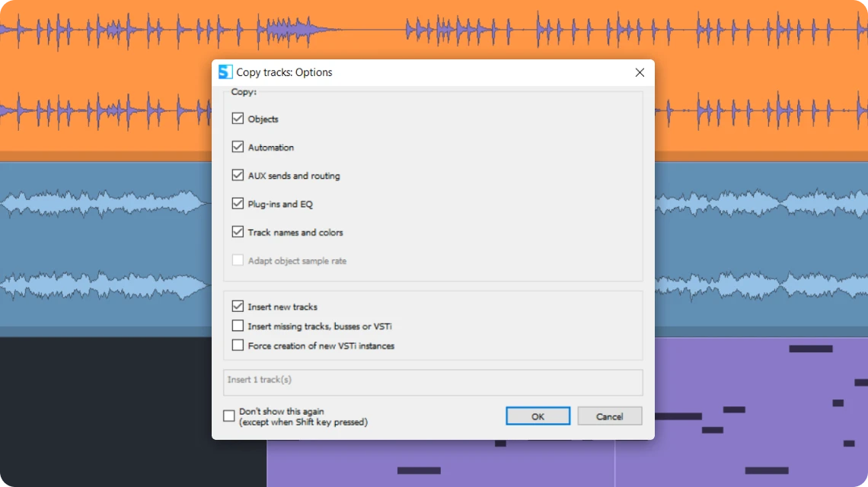Click the Samplitude icon in the dialog title bar

point(225,72)
